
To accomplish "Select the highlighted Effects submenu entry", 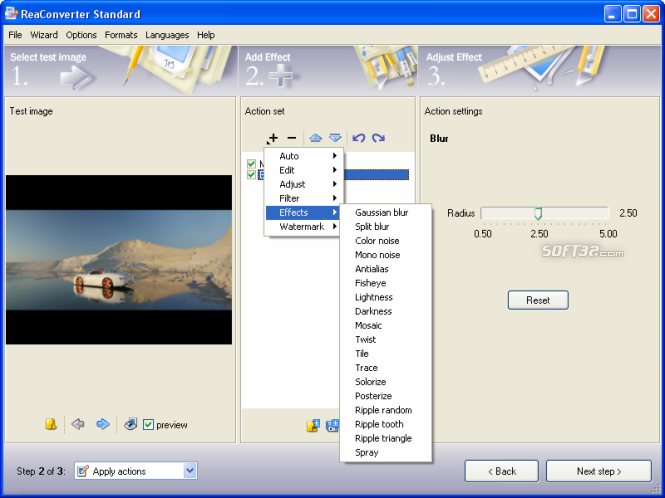I will pos(304,213).
